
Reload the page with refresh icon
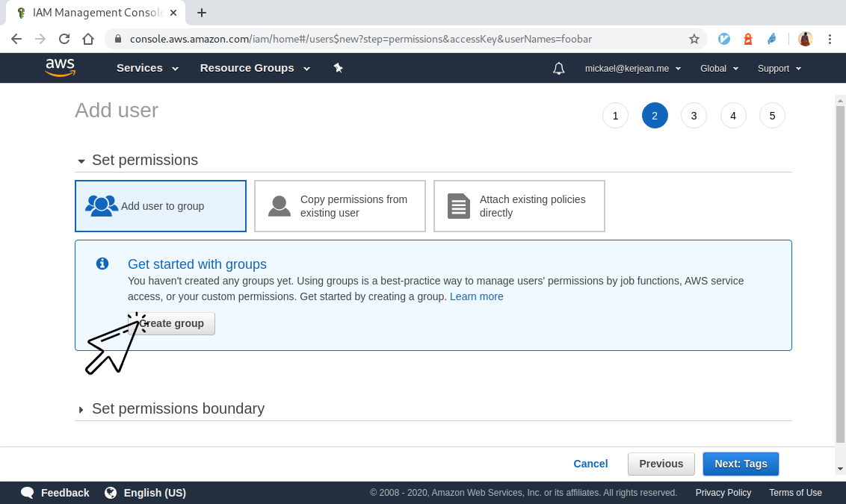coord(64,39)
